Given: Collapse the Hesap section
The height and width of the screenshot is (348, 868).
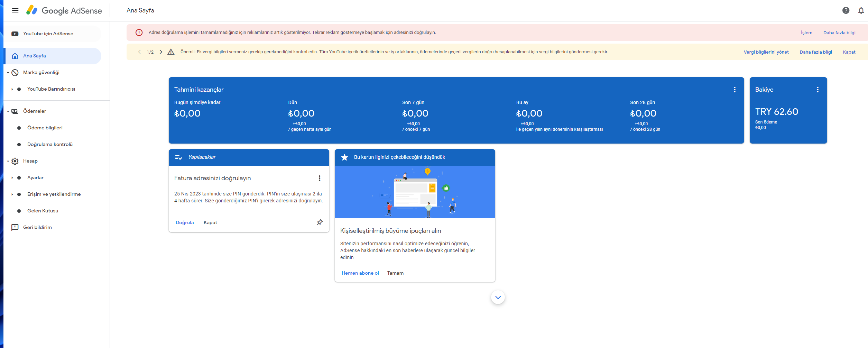Looking at the screenshot, I should [x=8, y=161].
